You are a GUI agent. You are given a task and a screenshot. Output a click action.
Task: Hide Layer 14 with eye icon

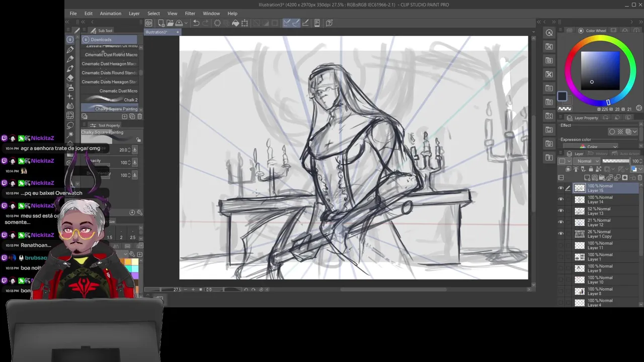click(561, 199)
